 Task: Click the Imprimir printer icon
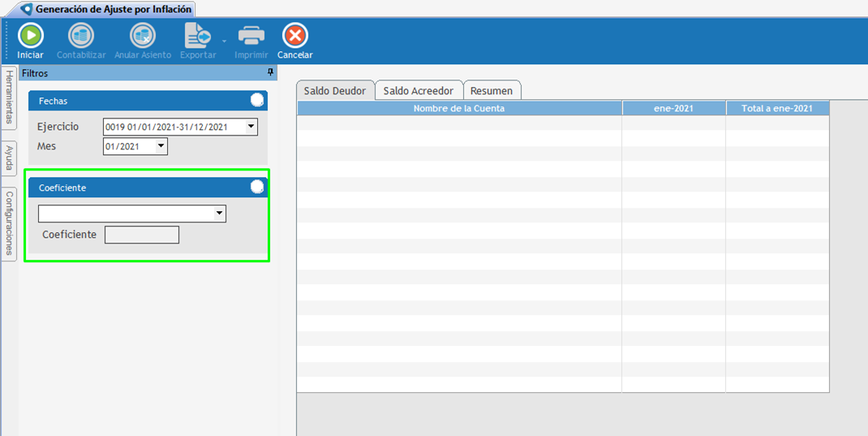[x=251, y=36]
